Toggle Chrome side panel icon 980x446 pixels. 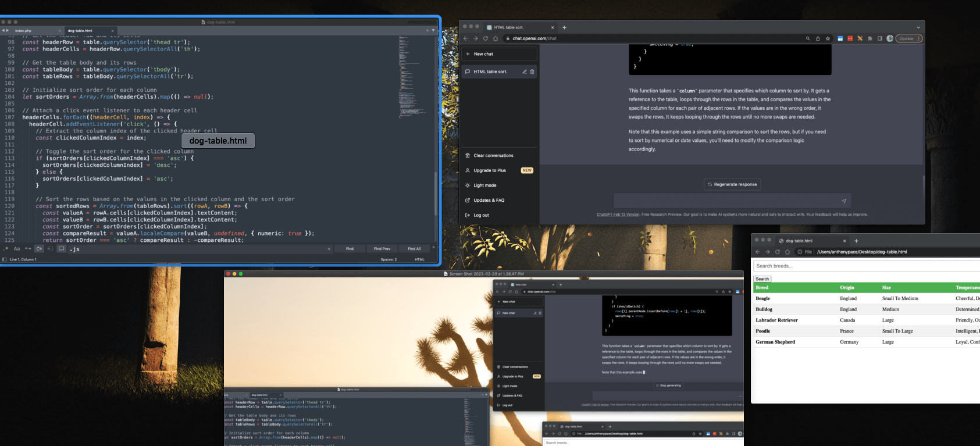pyautogui.click(x=879, y=38)
